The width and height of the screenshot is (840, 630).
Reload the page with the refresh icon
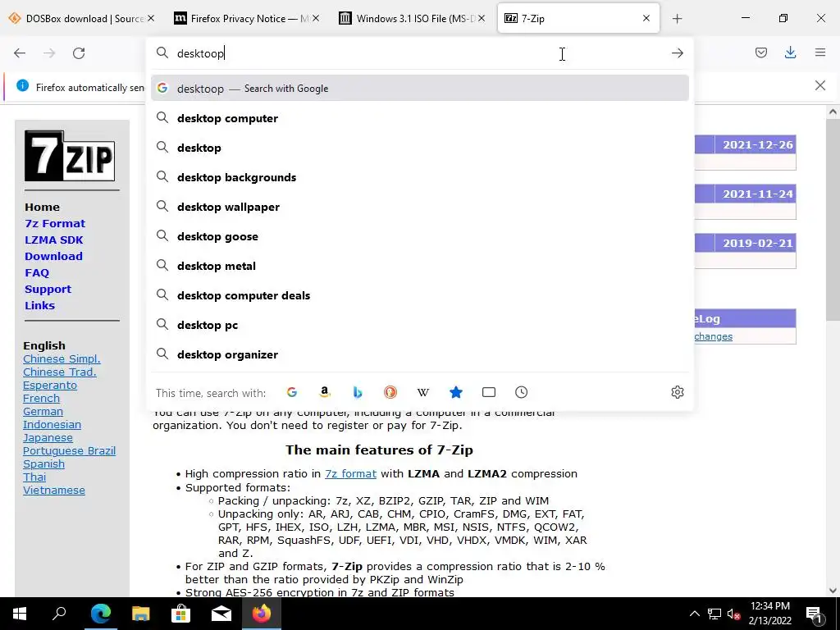click(79, 53)
